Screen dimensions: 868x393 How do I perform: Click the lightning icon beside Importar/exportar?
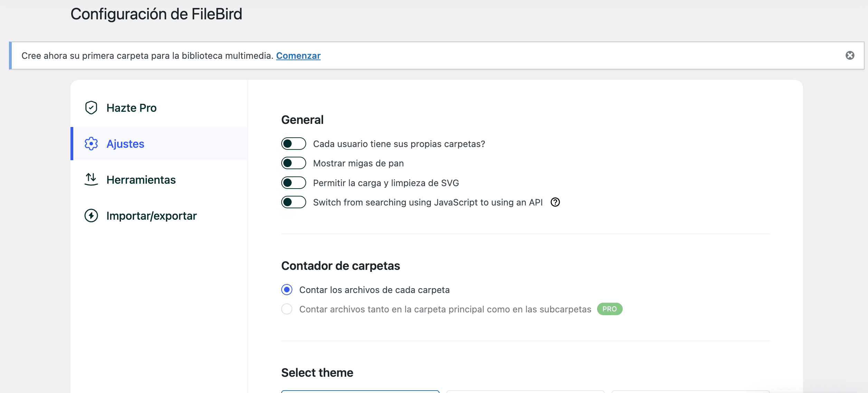(91, 216)
